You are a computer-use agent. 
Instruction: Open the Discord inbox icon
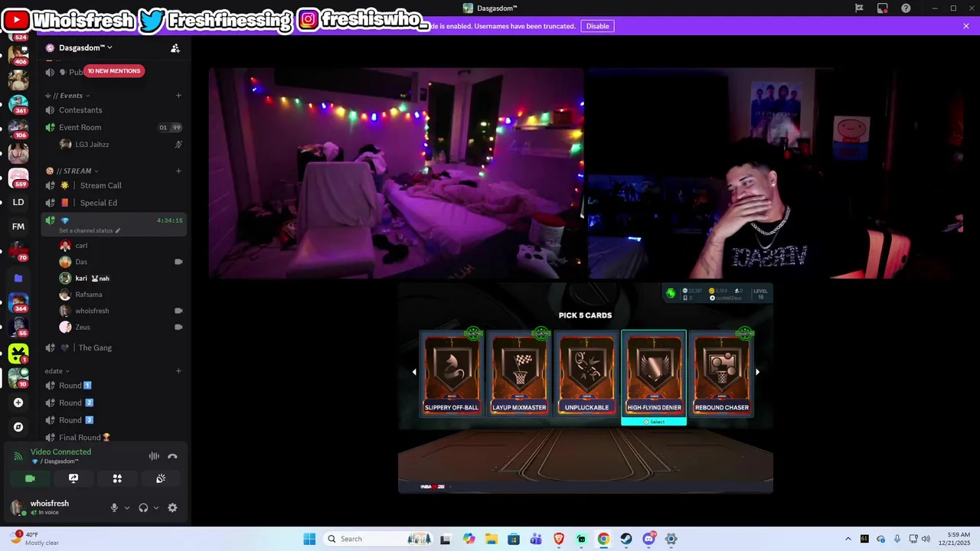883,8
